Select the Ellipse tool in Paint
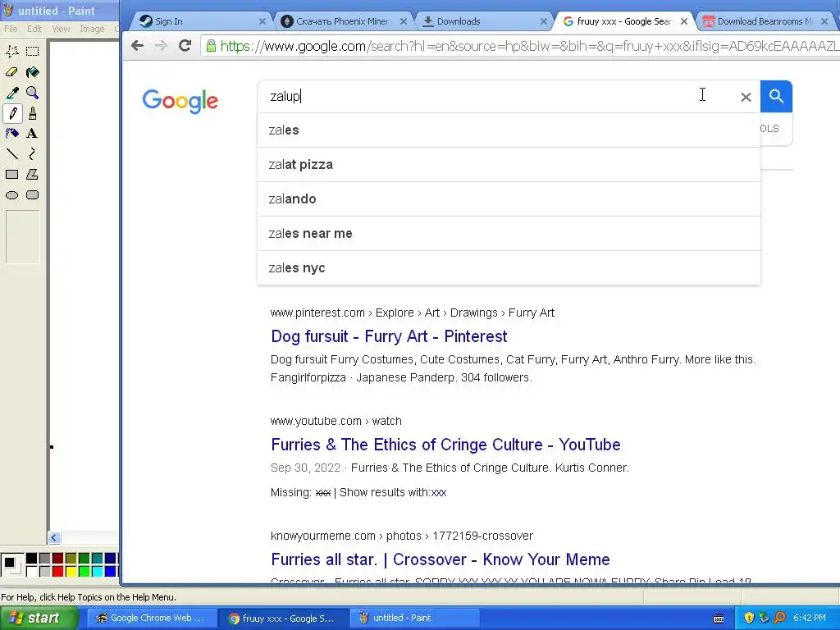This screenshot has height=630, width=840. pyautogui.click(x=11, y=195)
